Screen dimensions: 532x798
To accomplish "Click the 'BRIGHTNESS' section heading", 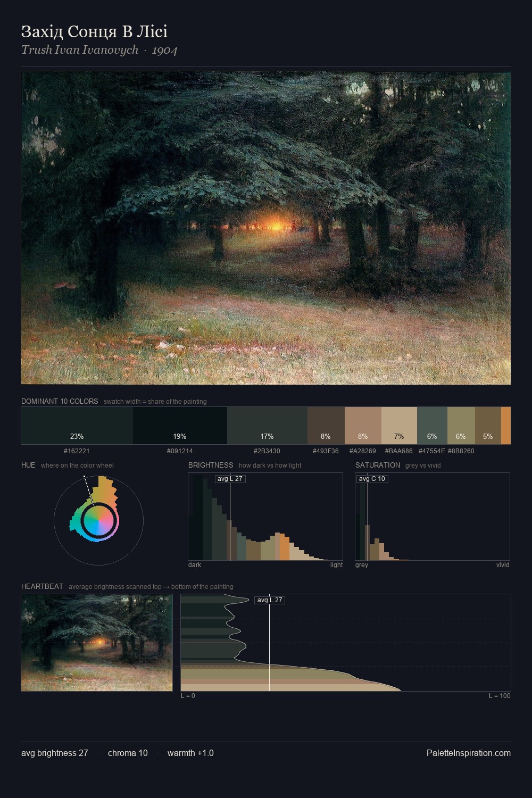I will coord(211,465).
